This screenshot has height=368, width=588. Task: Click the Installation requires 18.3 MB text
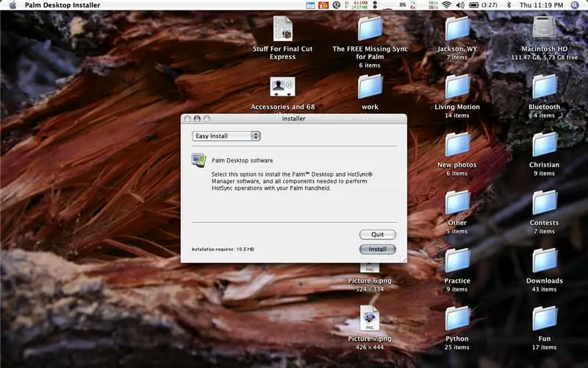[223, 250]
